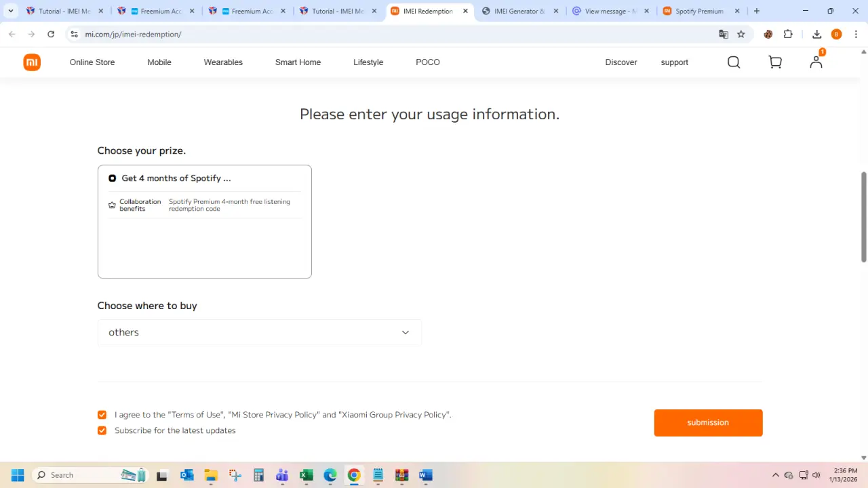
Task: Open the Online Store menu
Action: tap(92, 62)
